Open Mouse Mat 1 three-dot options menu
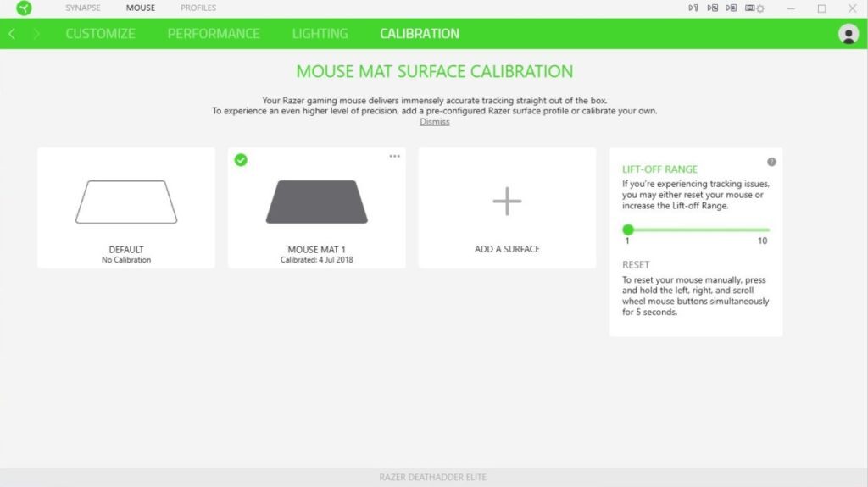The width and height of the screenshot is (868, 487). (x=394, y=156)
